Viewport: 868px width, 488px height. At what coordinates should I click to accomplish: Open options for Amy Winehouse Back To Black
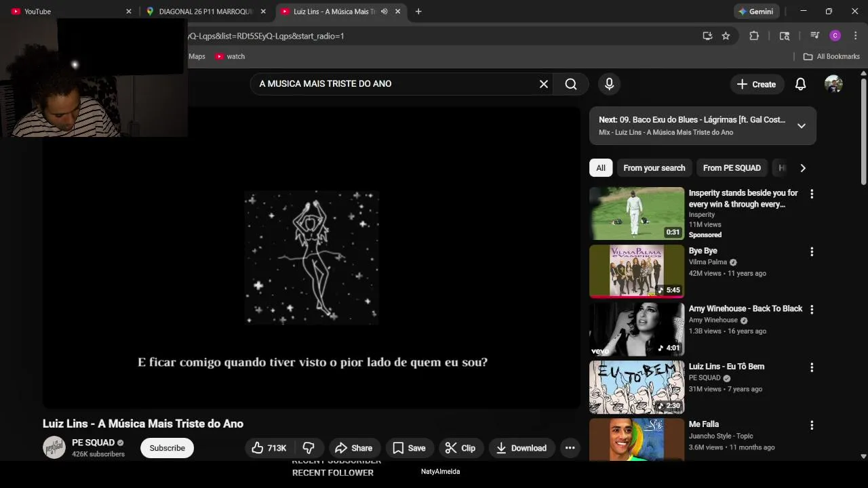coord(812,309)
